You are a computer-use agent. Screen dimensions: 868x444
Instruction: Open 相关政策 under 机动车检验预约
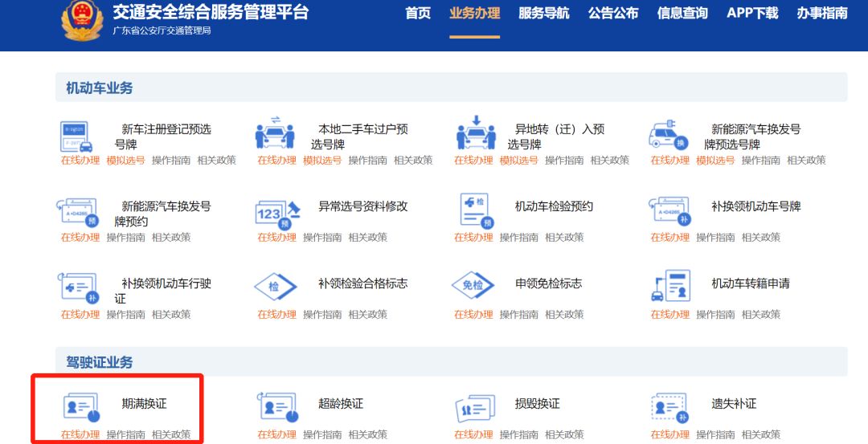(x=564, y=237)
